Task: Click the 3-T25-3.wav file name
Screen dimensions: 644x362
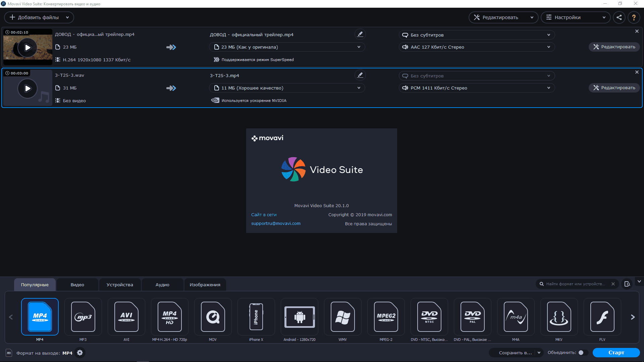Action: point(69,75)
